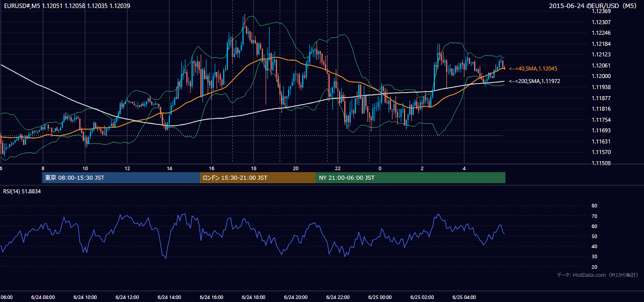Click price axis value 1.11816

coord(601,109)
